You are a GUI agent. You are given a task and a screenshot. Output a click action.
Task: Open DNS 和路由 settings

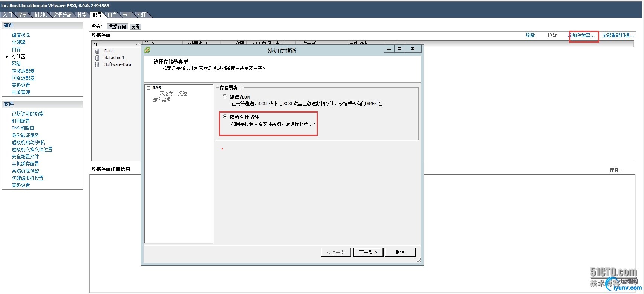pyautogui.click(x=23, y=128)
